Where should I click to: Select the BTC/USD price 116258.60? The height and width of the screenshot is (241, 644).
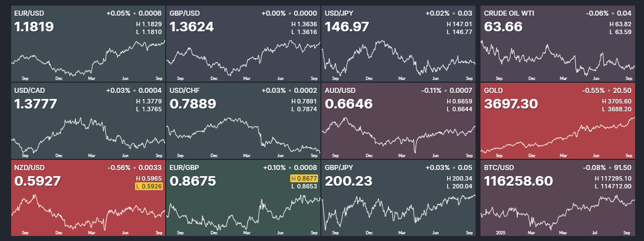pyautogui.click(x=518, y=181)
